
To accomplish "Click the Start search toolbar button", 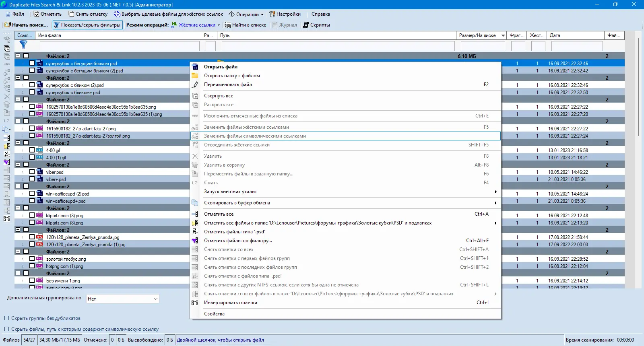I will click(x=26, y=25).
